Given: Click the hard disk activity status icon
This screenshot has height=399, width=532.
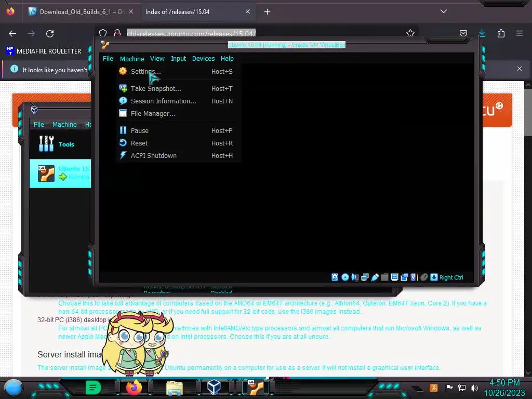Looking at the screenshot, I should click(x=335, y=277).
